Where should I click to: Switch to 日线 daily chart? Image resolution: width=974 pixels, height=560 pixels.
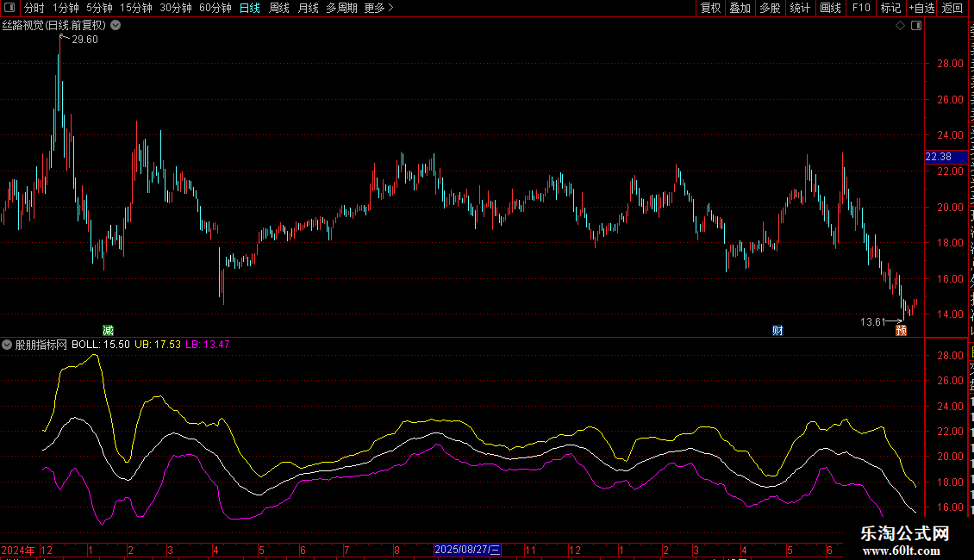(x=250, y=8)
